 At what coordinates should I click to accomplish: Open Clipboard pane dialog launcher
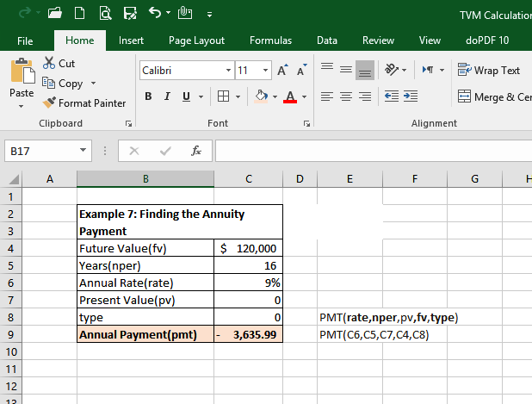128,123
